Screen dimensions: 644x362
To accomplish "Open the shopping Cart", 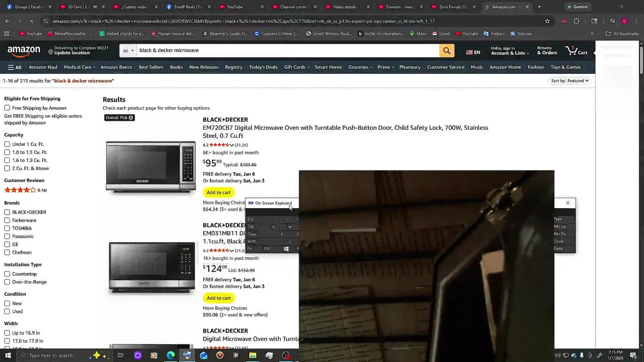I will coord(577,51).
